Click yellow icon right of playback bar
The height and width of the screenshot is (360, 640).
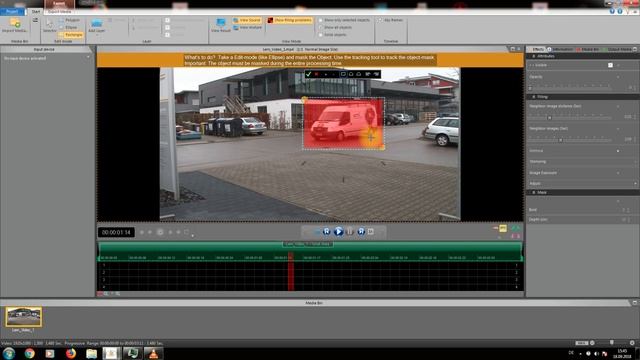(x=503, y=228)
